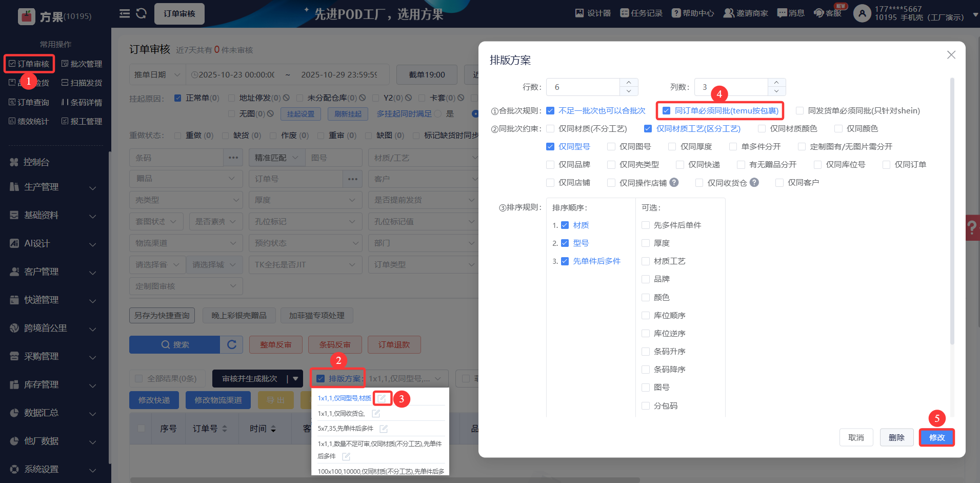Click the reset icon beside 搜索 button
980x483 pixels.
click(232, 344)
